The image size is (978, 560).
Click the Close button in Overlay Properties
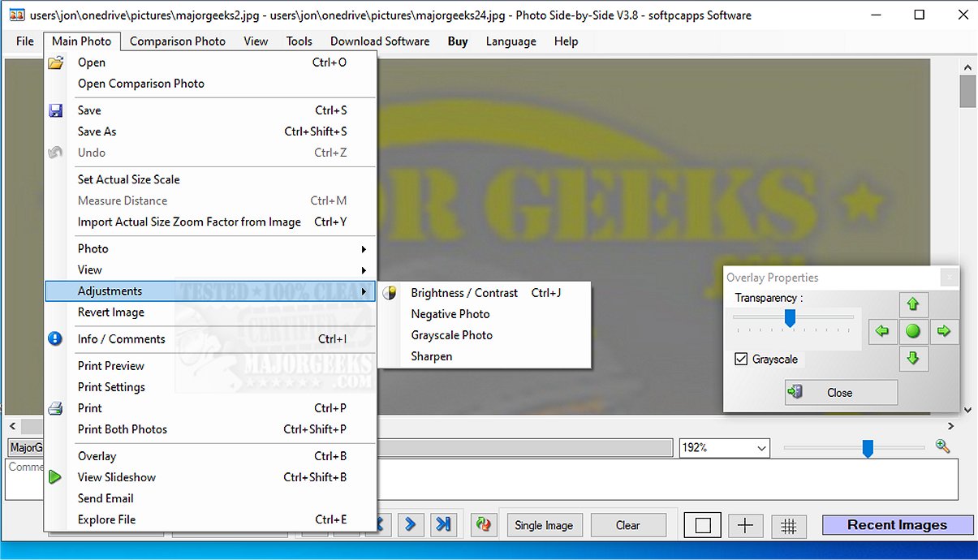coord(841,393)
